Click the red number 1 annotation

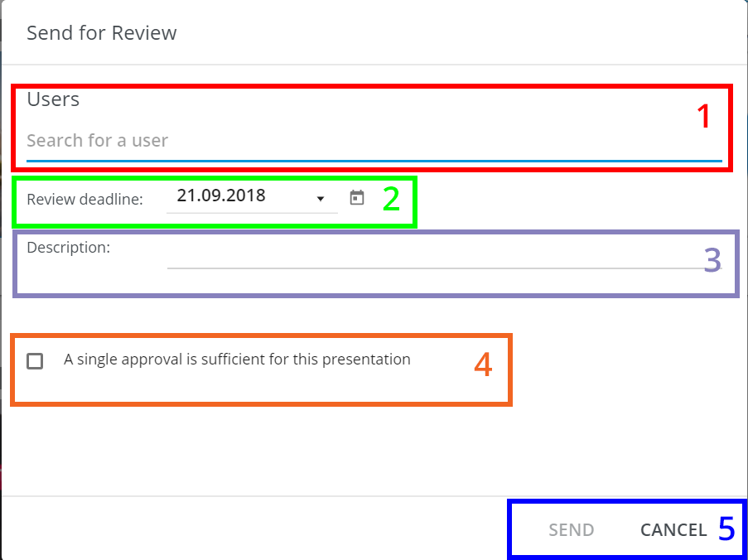(x=703, y=117)
